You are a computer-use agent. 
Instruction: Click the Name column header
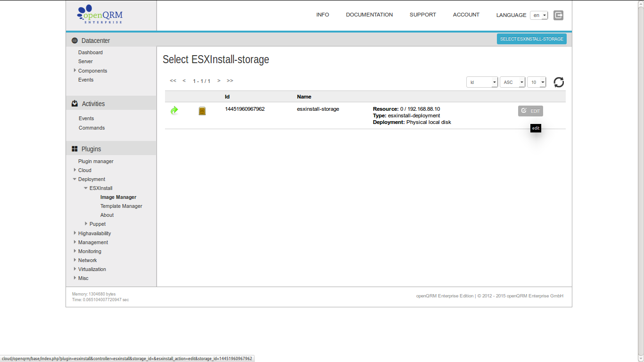tap(304, 97)
